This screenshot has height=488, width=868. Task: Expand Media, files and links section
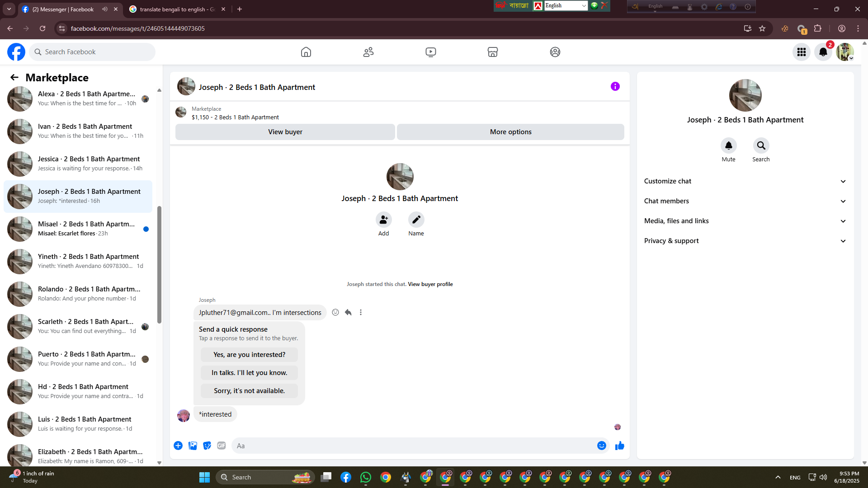[745, 221]
